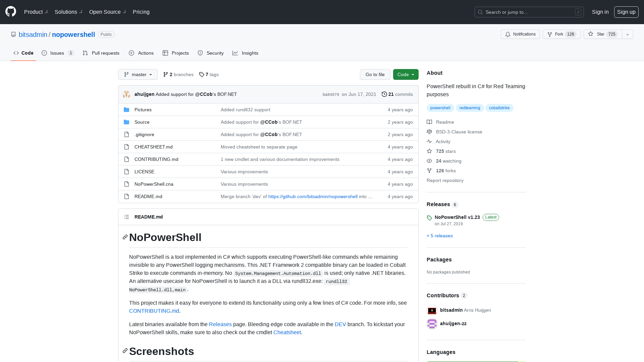The image size is (644, 362).
Task: Click the eye icon next to 24 watching
Action: point(429,161)
